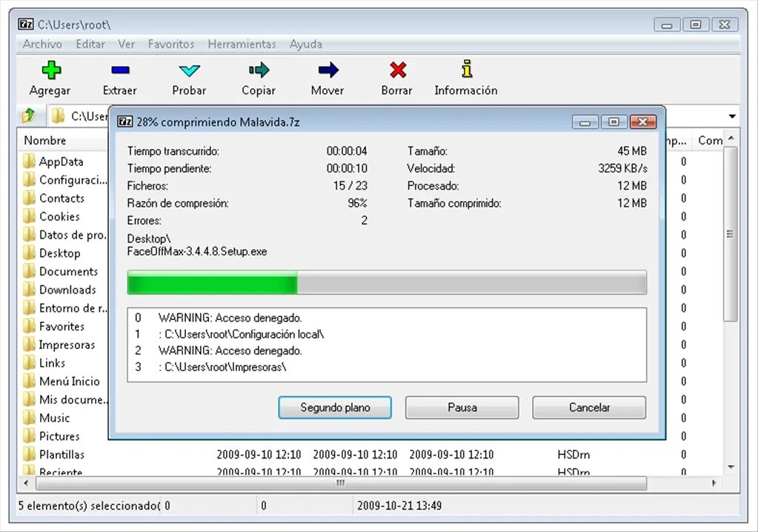Open the Información toolbar icon
The width and height of the screenshot is (758, 532).
click(467, 69)
